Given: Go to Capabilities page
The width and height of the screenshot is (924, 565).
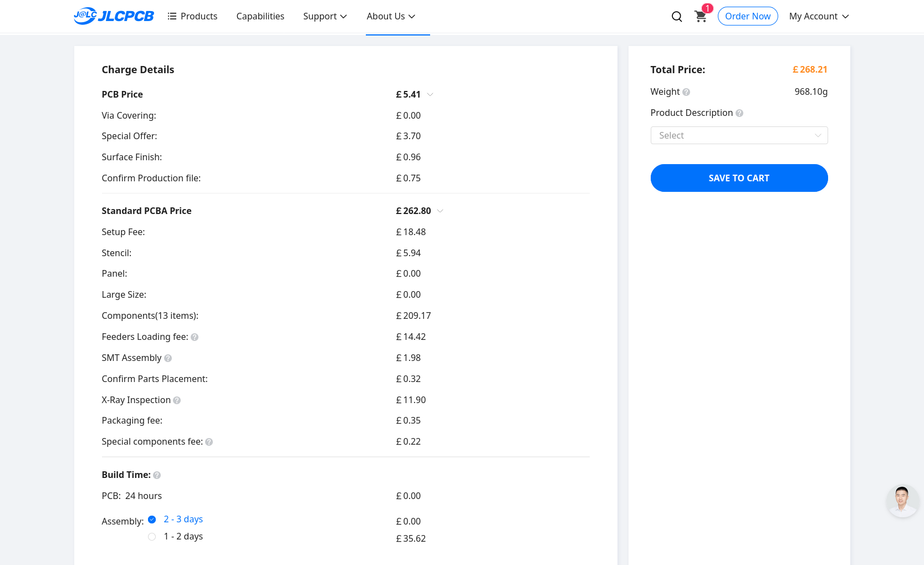Looking at the screenshot, I should pyautogui.click(x=260, y=17).
